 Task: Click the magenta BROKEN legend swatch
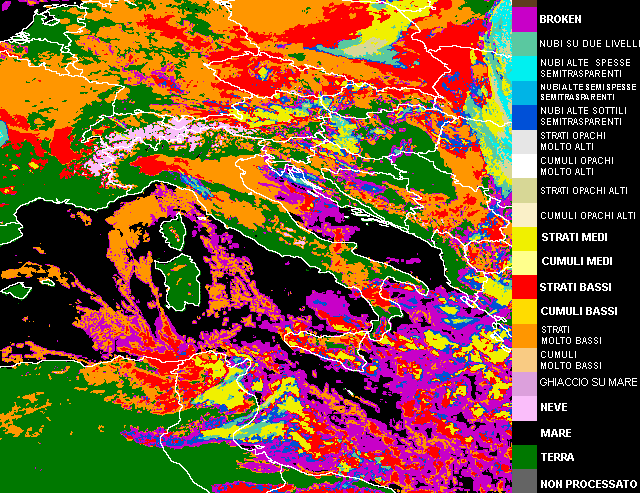(524, 20)
